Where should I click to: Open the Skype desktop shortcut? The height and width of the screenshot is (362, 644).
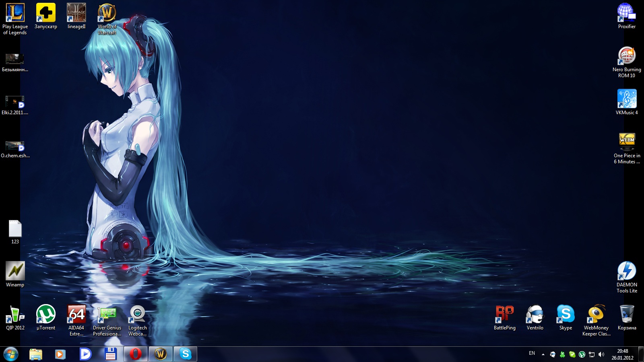pyautogui.click(x=566, y=317)
